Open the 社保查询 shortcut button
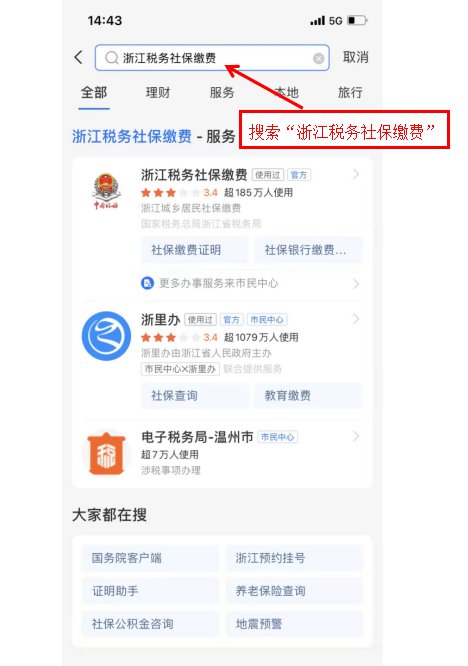Screen dimensions: 468x666 (x=195, y=396)
